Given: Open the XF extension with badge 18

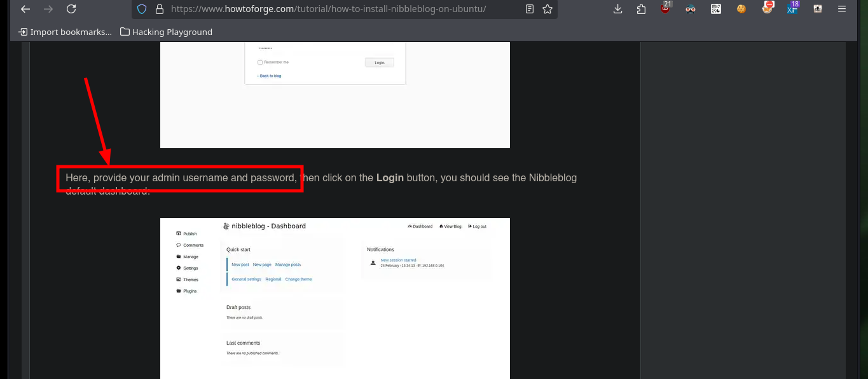Looking at the screenshot, I should click(792, 8).
